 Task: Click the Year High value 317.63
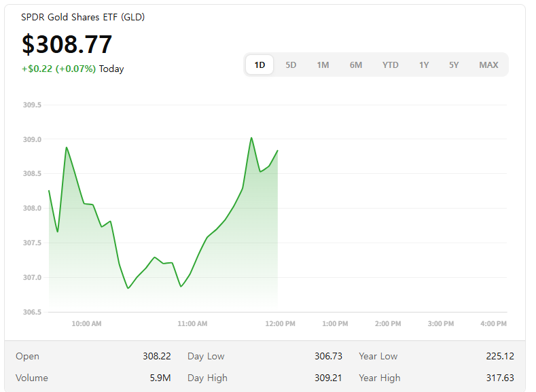click(500, 378)
